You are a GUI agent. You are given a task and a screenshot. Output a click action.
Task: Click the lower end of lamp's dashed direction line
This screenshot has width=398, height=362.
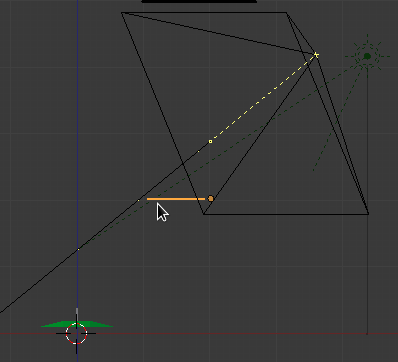[313, 170]
